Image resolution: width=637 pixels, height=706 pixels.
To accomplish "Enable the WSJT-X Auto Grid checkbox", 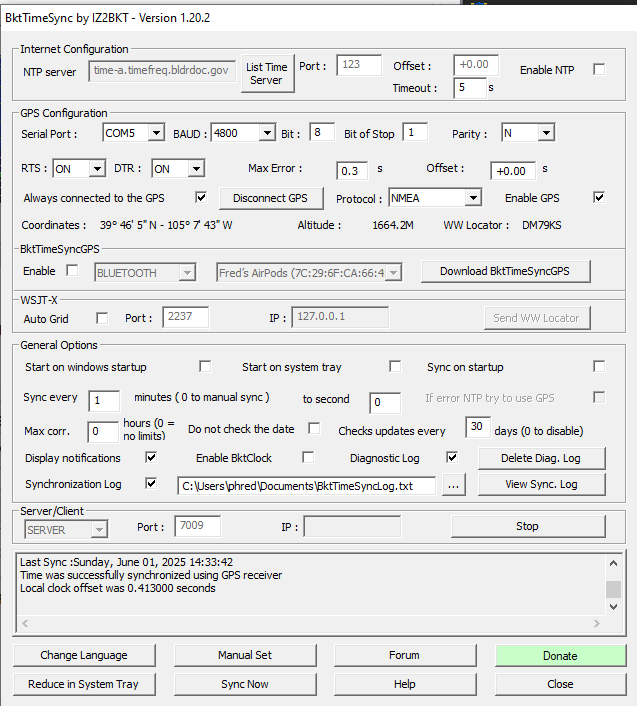I will point(102,318).
